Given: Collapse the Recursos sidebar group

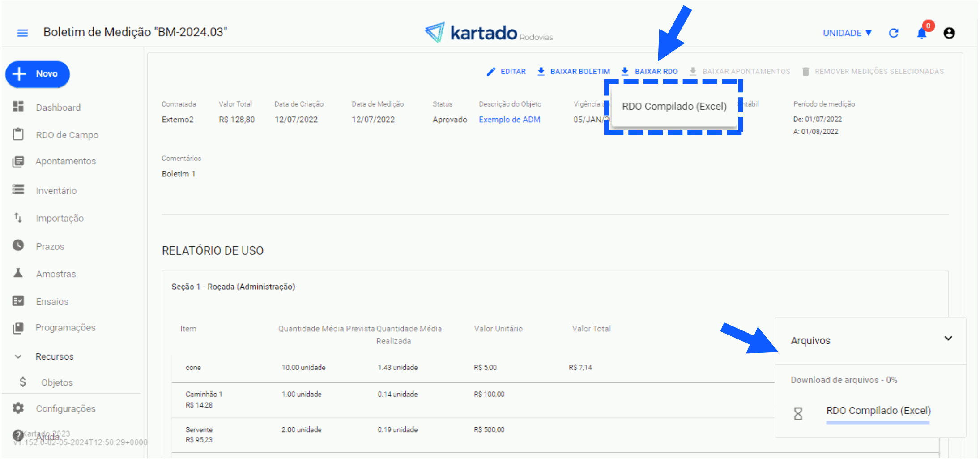Looking at the screenshot, I should click(18, 356).
